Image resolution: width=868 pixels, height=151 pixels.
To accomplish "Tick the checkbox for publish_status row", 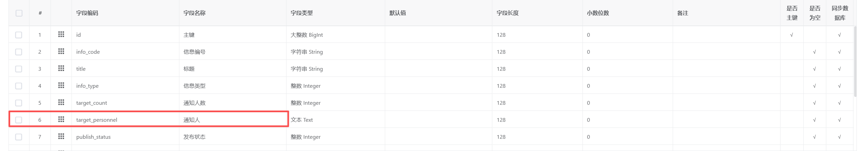I will (19, 137).
